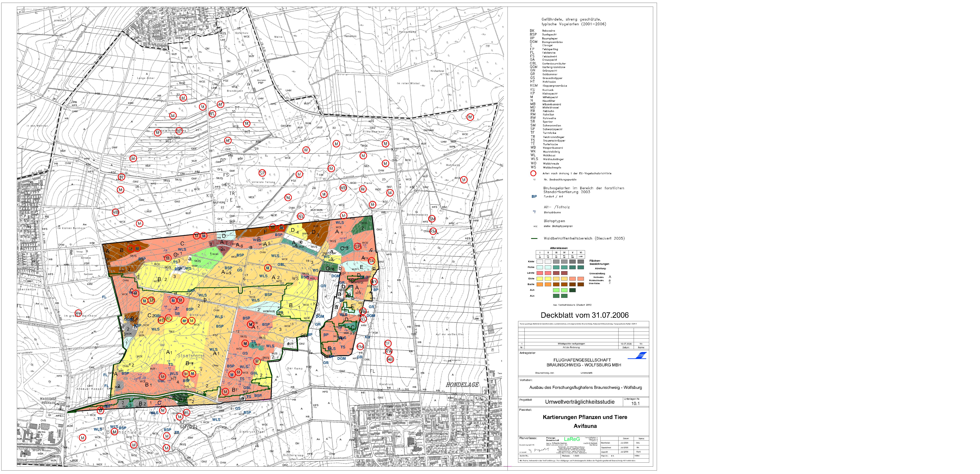Click the Kiefer age class I swatch
Screen dimensions: 980x474
coord(539,262)
